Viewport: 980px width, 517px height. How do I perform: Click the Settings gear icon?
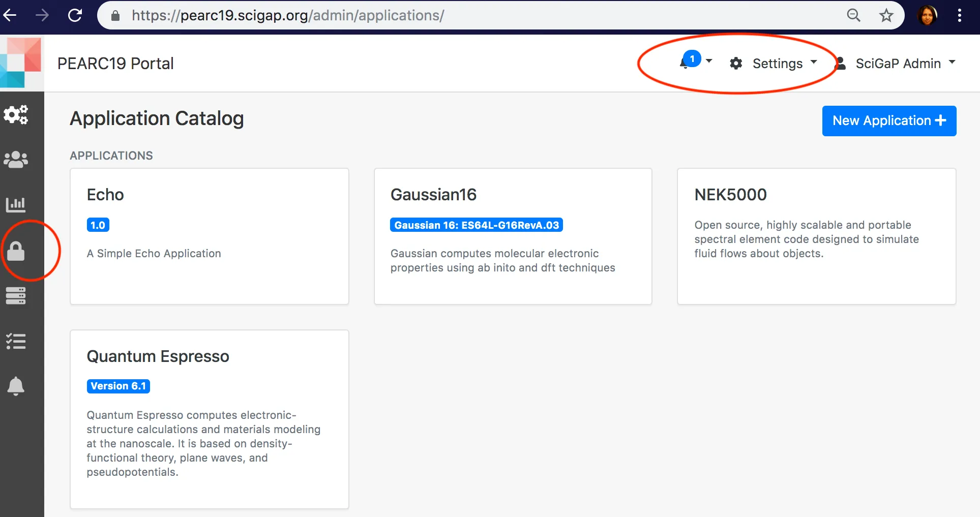[x=736, y=64]
